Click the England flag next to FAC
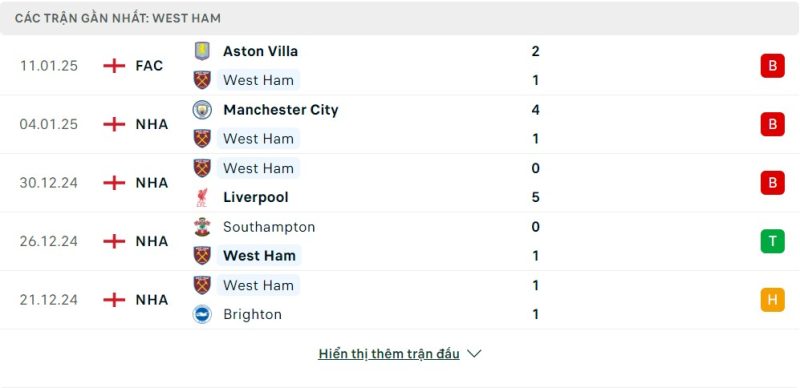The width and height of the screenshot is (800, 388). (114, 66)
